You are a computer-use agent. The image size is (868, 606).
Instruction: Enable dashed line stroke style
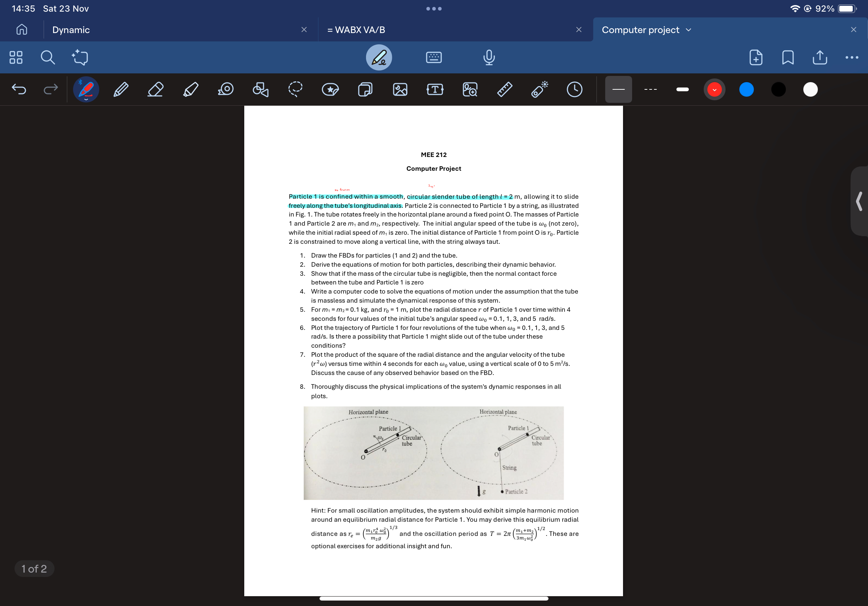coord(650,89)
